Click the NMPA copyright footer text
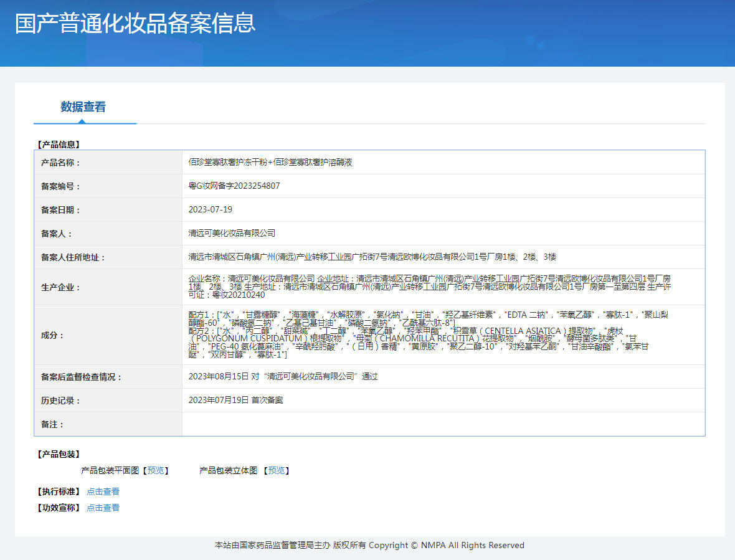Image resolution: width=735 pixels, height=560 pixels. pos(369,545)
